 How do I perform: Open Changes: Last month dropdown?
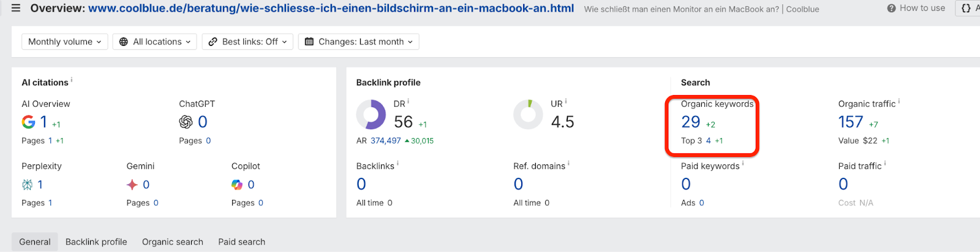pos(359,42)
